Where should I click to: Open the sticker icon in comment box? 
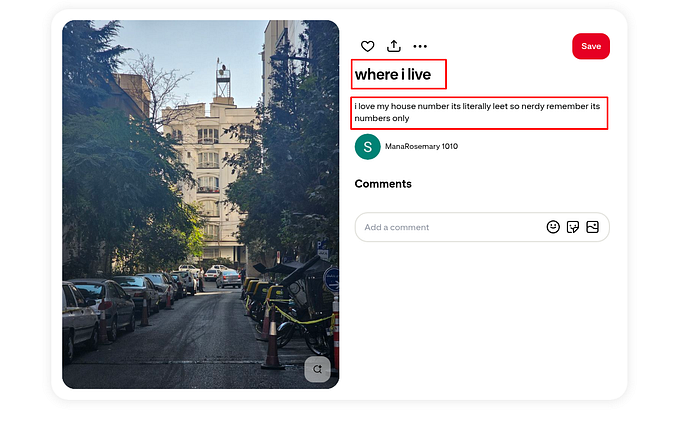click(573, 227)
